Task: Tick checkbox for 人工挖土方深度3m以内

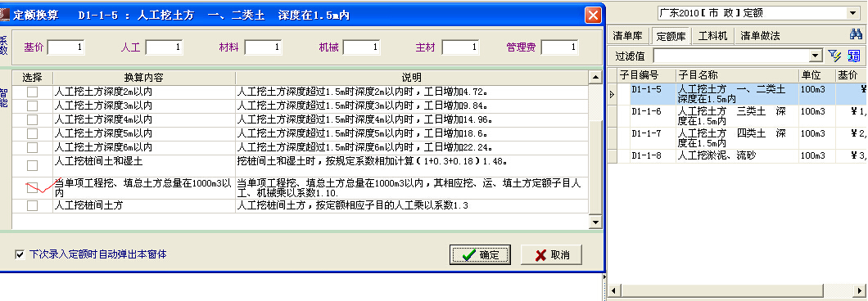Action: [32, 106]
